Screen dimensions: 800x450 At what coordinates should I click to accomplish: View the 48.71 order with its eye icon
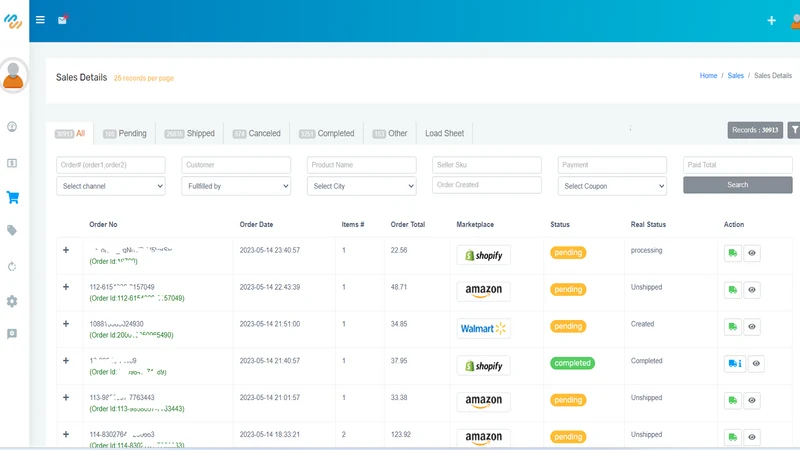[752, 290]
